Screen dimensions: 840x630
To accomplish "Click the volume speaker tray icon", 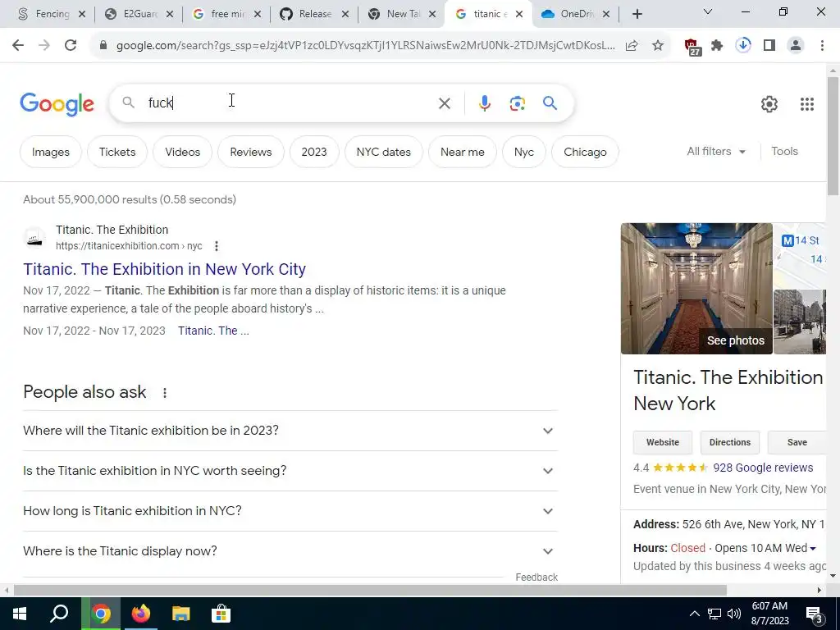I will click(x=734, y=614).
